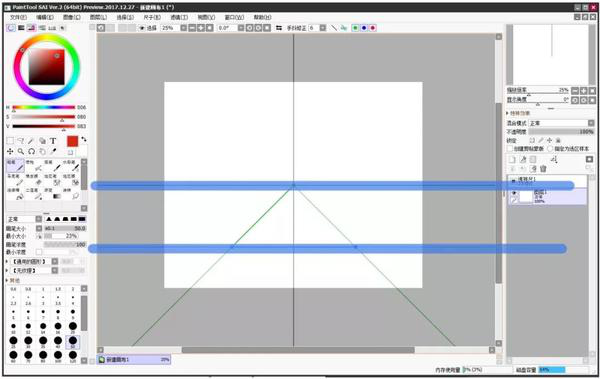Delete layer with the trash icon
The height and width of the screenshot is (379, 600).
tap(543, 169)
